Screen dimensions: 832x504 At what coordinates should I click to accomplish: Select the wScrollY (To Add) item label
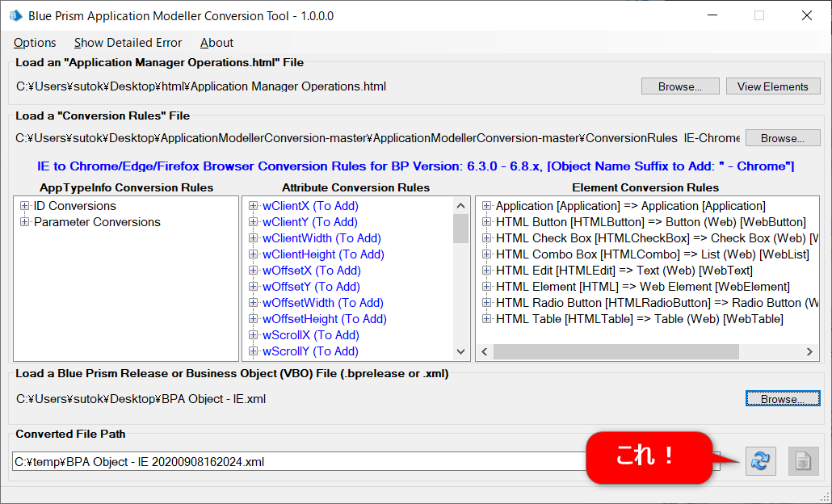point(310,351)
